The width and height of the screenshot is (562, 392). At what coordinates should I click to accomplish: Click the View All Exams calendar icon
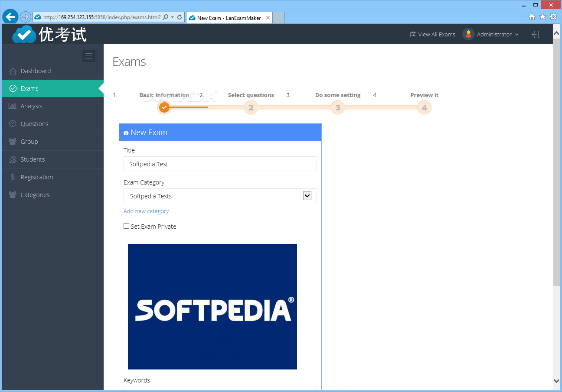(413, 34)
